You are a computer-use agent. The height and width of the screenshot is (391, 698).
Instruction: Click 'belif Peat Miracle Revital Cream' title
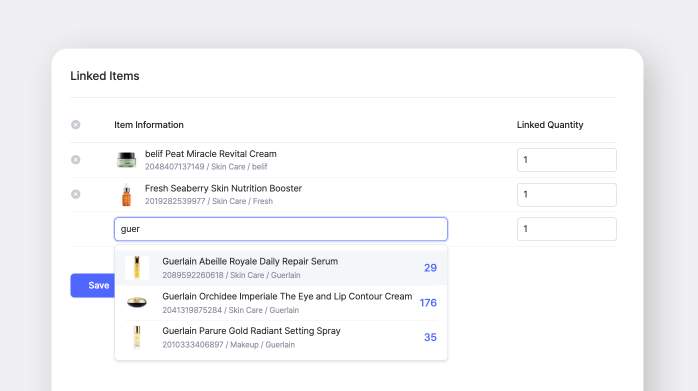(211, 154)
